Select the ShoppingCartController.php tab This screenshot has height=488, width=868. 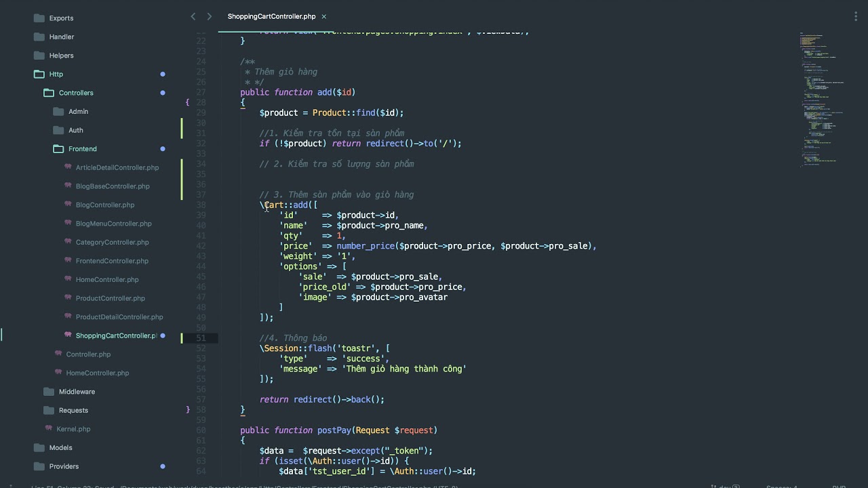point(271,16)
